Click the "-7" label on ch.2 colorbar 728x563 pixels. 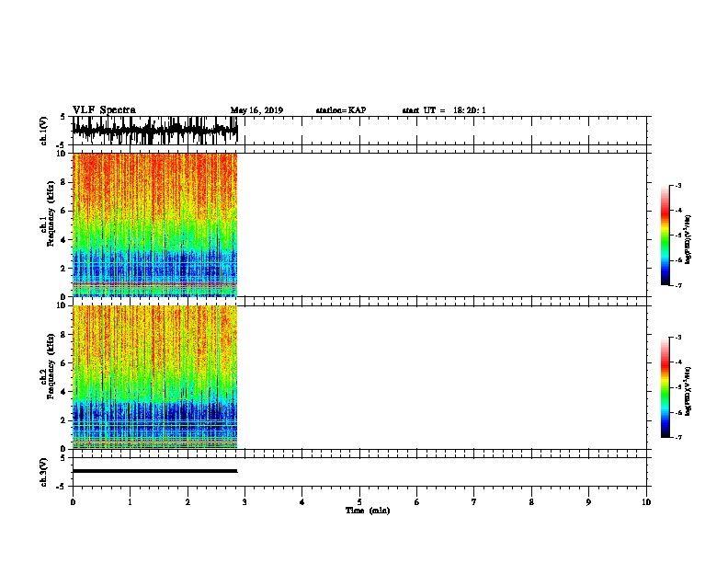pos(677,437)
